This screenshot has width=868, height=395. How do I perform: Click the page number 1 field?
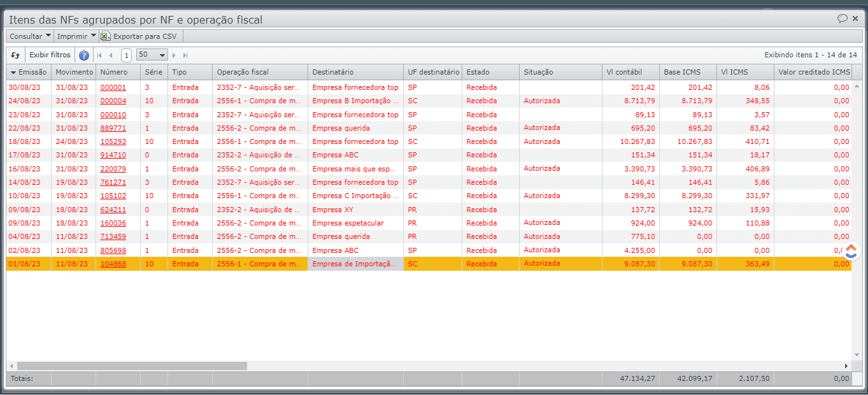pos(126,55)
